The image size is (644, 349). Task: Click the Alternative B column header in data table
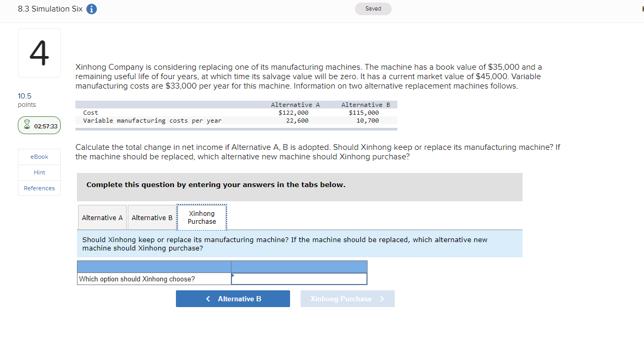(x=366, y=105)
